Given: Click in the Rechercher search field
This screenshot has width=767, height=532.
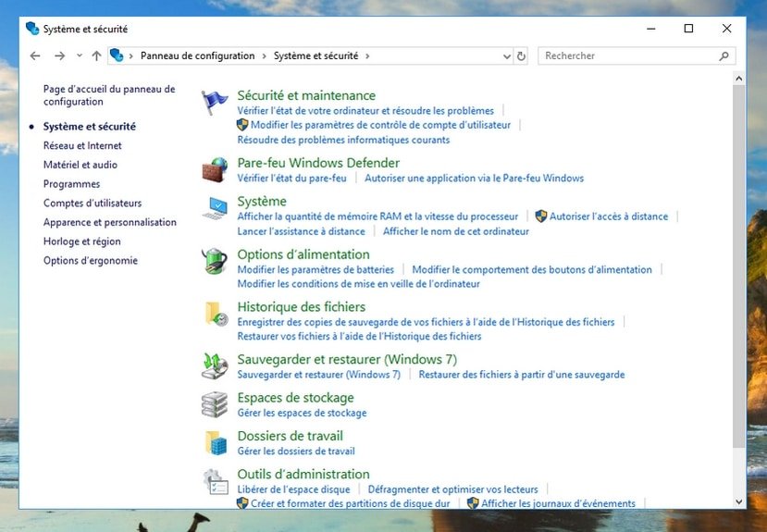Looking at the screenshot, I should tap(636, 56).
